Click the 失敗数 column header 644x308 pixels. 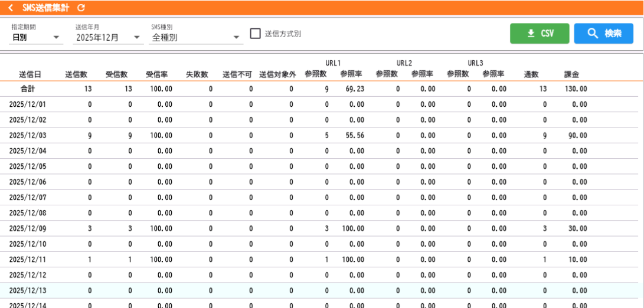(197, 74)
